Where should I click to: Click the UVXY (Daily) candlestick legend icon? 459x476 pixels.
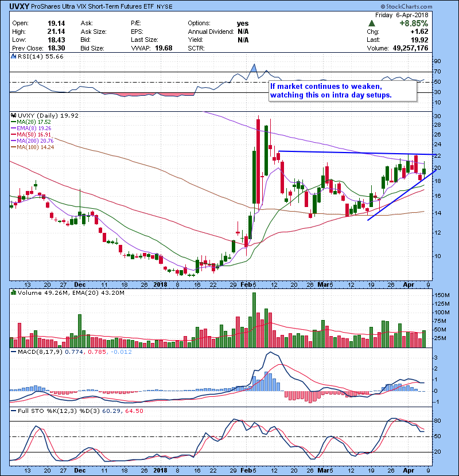point(13,115)
